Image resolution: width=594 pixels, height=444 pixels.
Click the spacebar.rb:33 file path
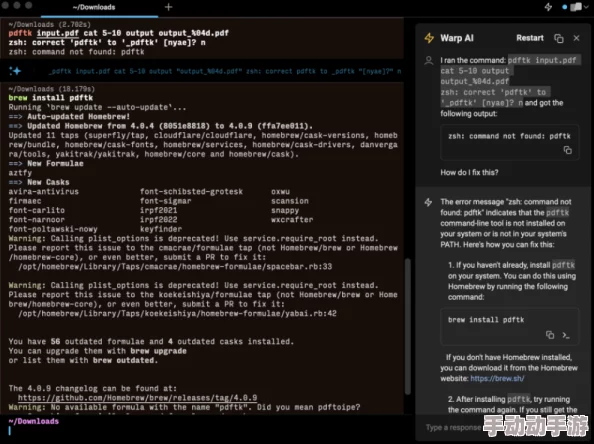point(175,266)
